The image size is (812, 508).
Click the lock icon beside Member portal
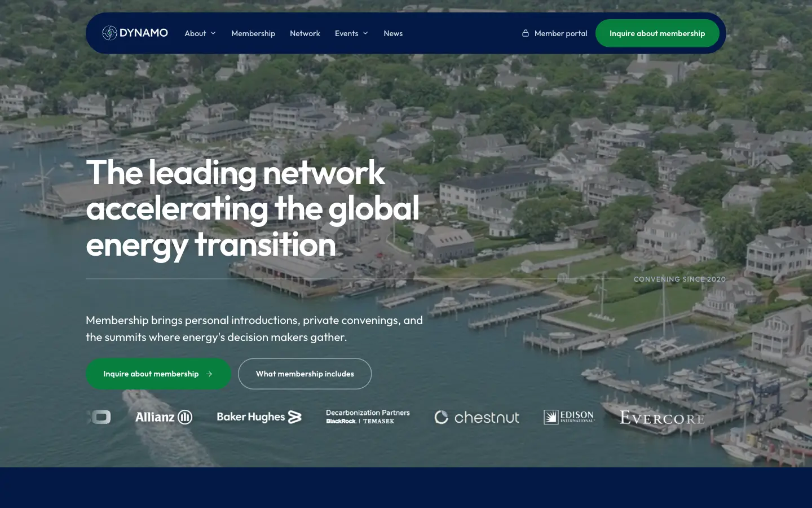pos(526,33)
